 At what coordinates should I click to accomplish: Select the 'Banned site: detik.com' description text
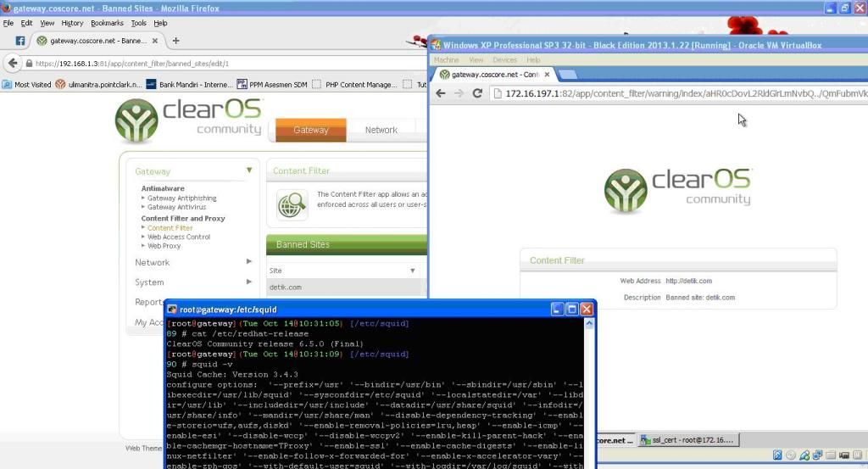coord(700,298)
